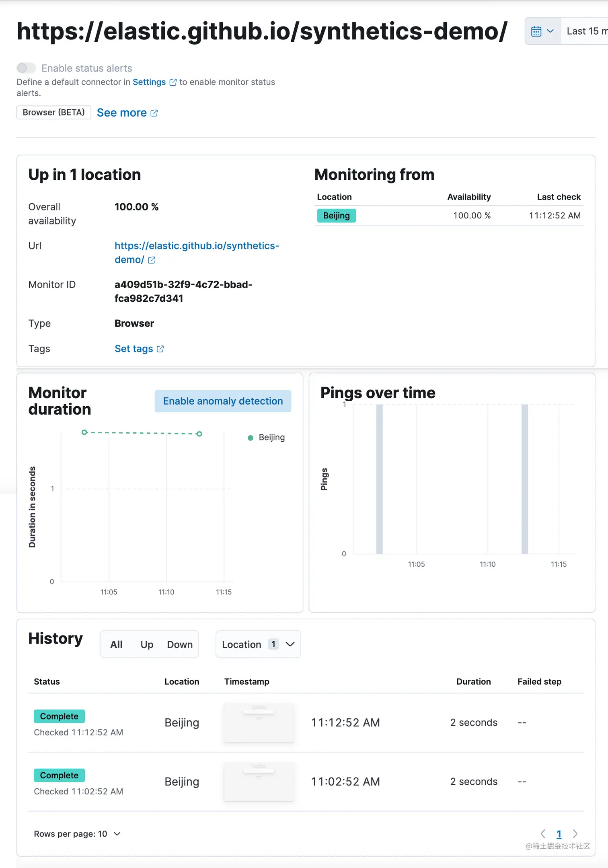Select the Down history filter

pos(180,644)
